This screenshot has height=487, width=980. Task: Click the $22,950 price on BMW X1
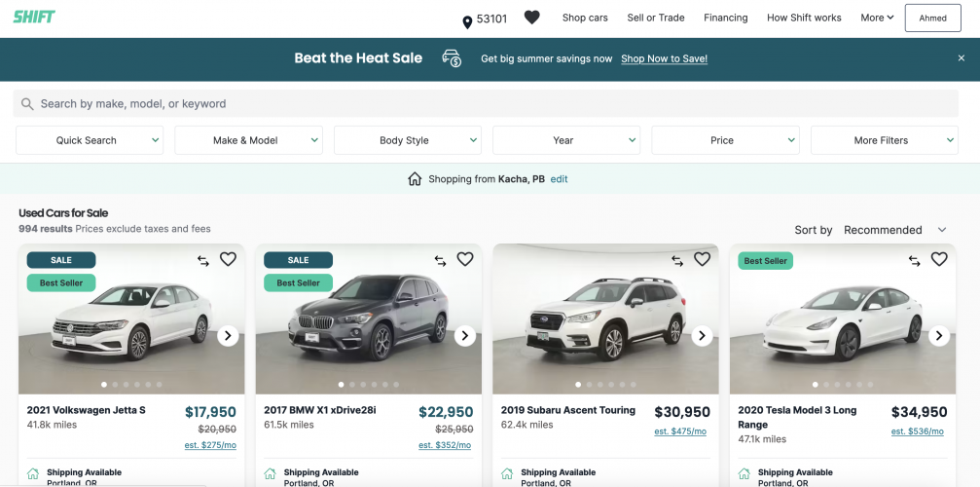pyautogui.click(x=446, y=412)
